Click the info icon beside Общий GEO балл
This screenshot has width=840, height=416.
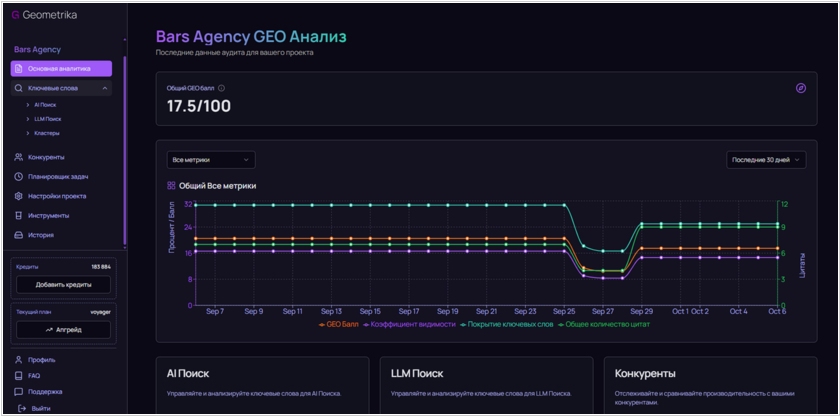coord(221,88)
